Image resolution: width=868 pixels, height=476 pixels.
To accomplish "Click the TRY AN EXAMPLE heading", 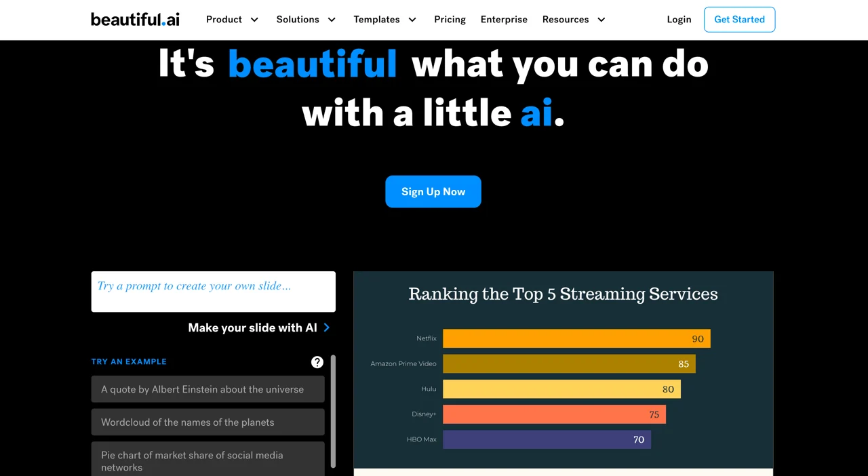I will click(x=129, y=361).
